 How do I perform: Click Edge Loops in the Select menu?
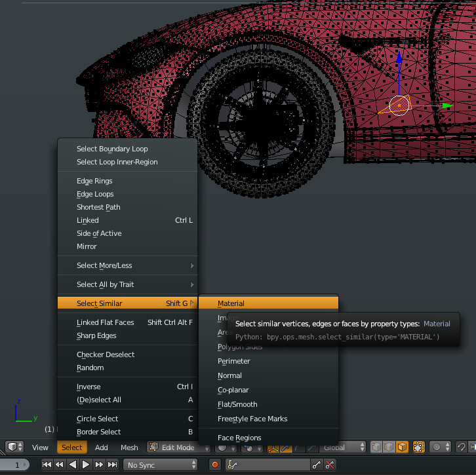(x=95, y=194)
